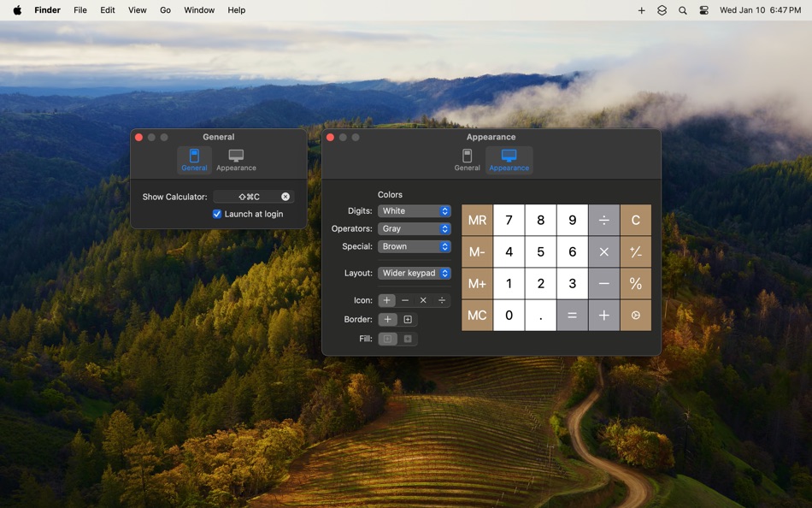Click the plus-minus sign key

click(636, 251)
